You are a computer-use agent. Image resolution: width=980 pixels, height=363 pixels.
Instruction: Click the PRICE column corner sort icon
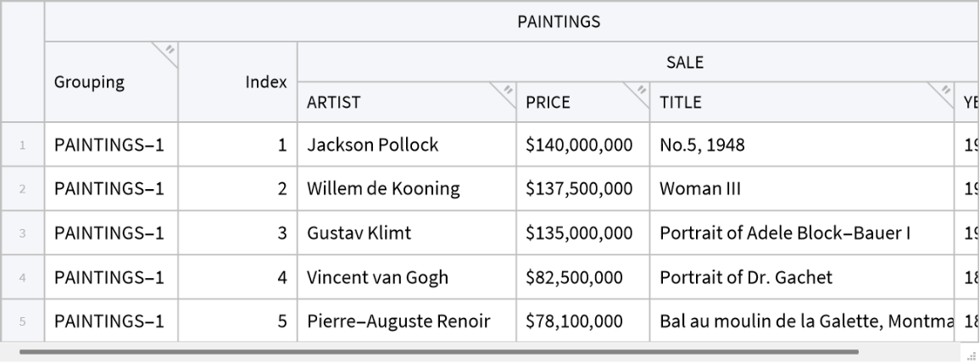click(641, 90)
